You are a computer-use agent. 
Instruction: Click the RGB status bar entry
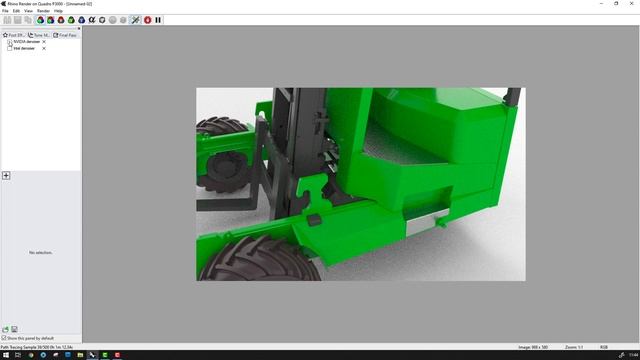click(x=604, y=347)
